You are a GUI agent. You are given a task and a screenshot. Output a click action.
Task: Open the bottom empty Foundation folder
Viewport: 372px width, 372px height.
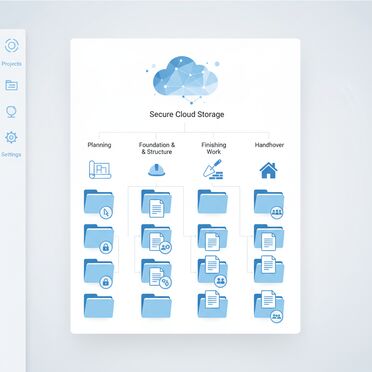[x=156, y=306]
